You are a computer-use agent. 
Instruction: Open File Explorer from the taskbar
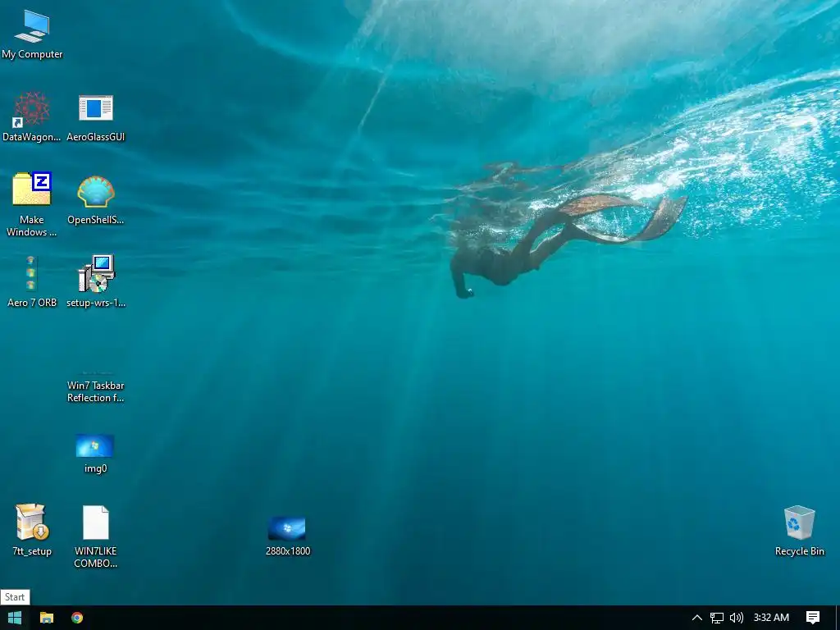47,618
